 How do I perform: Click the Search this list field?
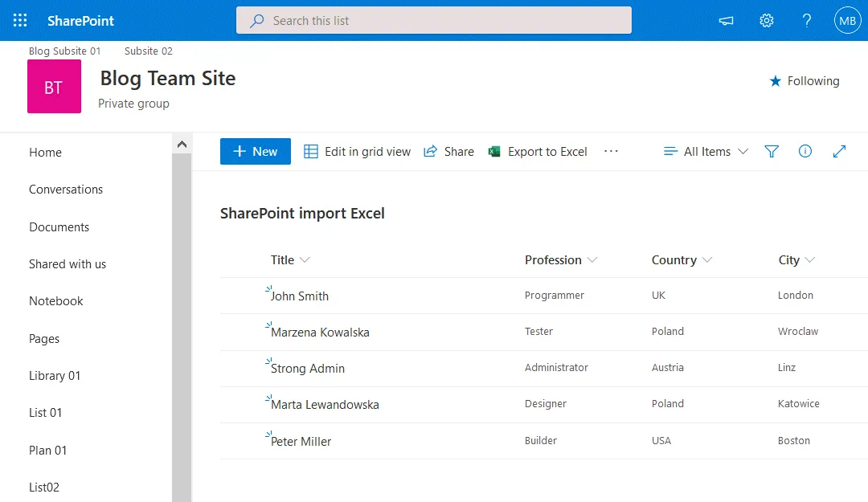(x=434, y=21)
